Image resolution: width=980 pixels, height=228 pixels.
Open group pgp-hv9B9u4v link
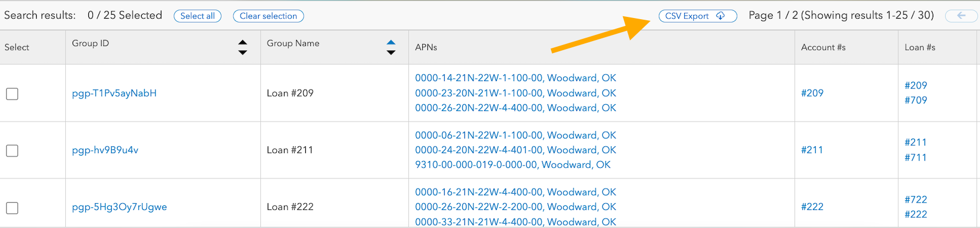105,150
